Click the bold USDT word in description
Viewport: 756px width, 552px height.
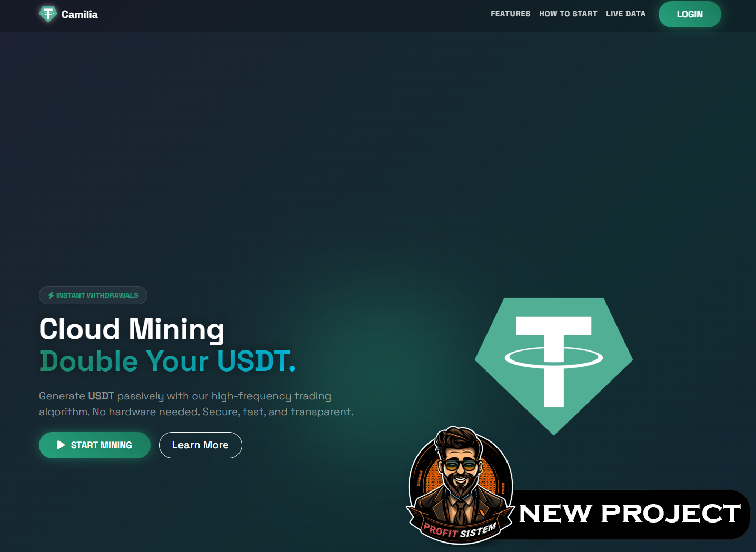[101, 396]
